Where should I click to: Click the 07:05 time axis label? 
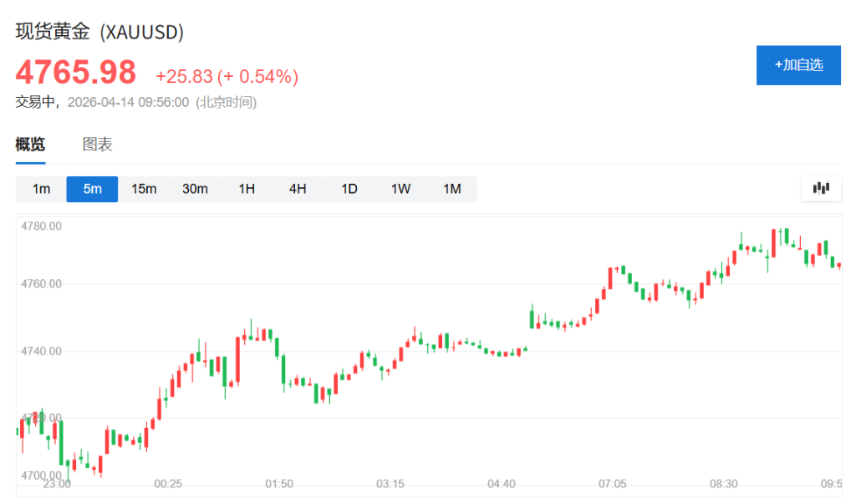[x=613, y=484]
